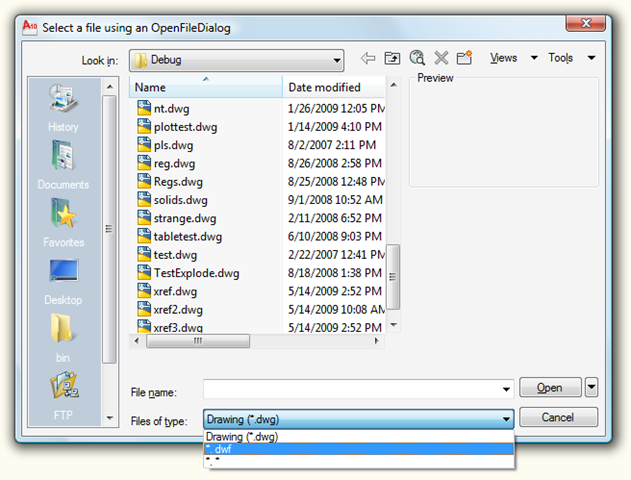631x480 pixels.
Task: Open the FTP location in sidebar
Action: (x=63, y=395)
